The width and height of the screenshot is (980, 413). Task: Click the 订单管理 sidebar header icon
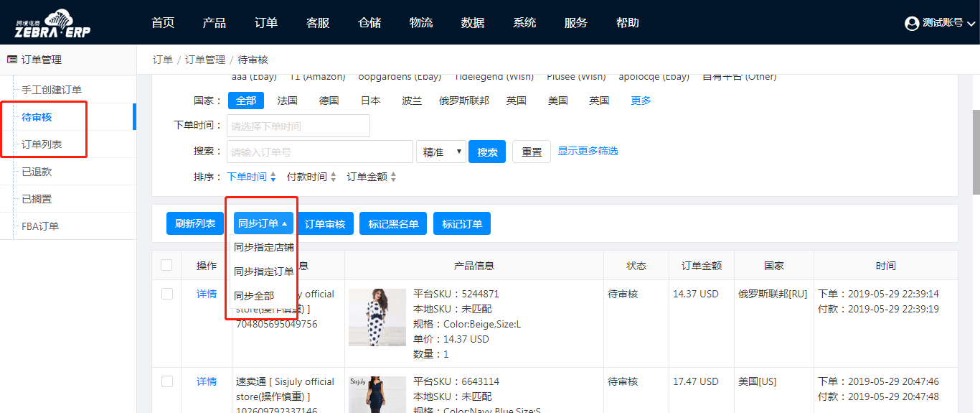[12, 60]
